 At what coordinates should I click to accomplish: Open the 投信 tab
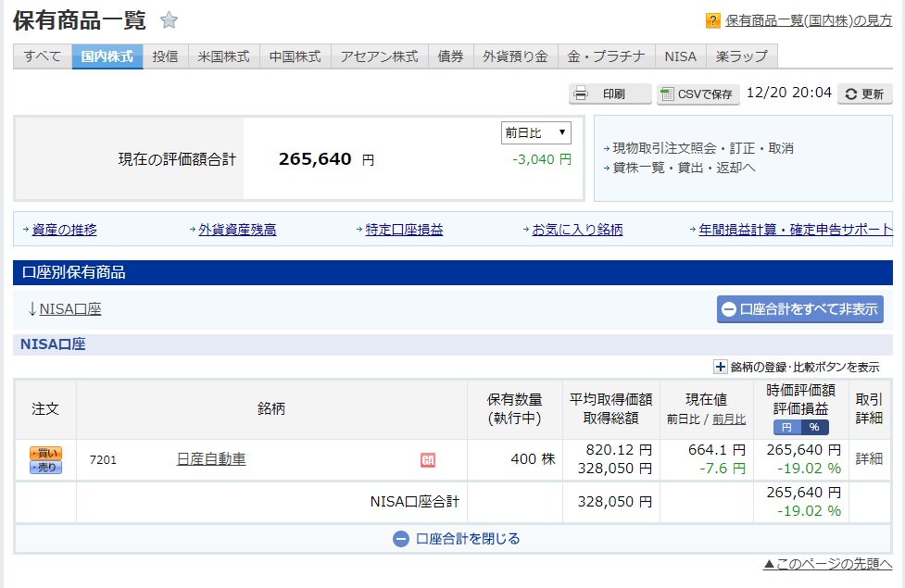pyautogui.click(x=166, y=56)
